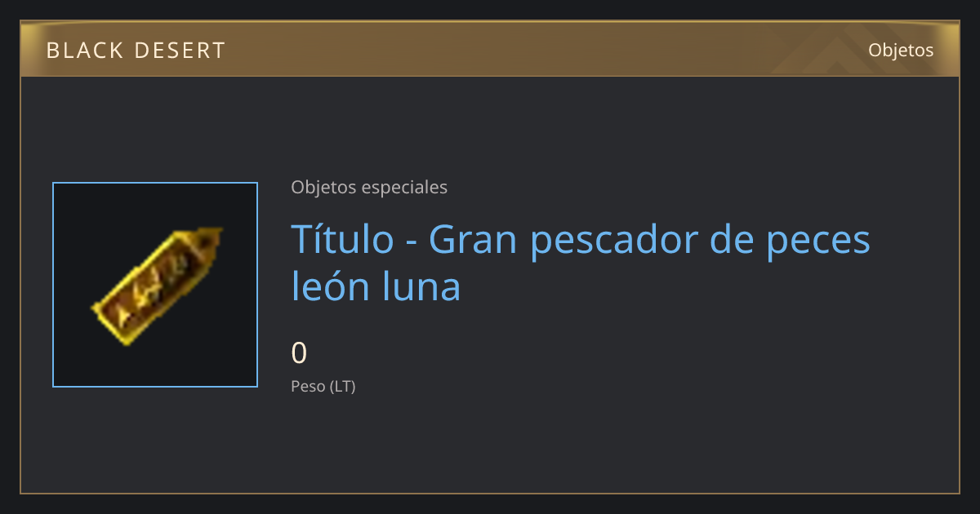Open the Título - Gran pescador item title

(x=581, y=263)
